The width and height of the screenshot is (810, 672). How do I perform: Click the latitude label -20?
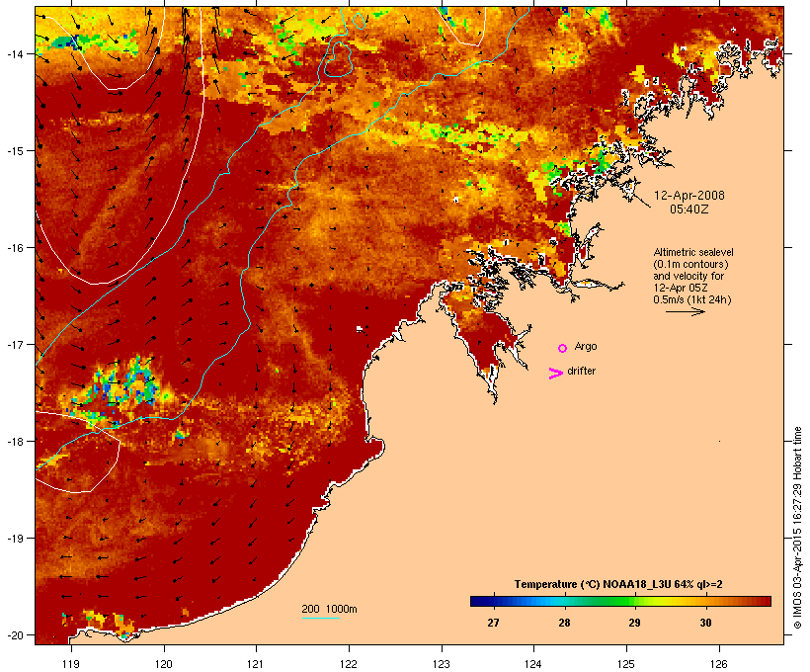[x=15, y=634]
